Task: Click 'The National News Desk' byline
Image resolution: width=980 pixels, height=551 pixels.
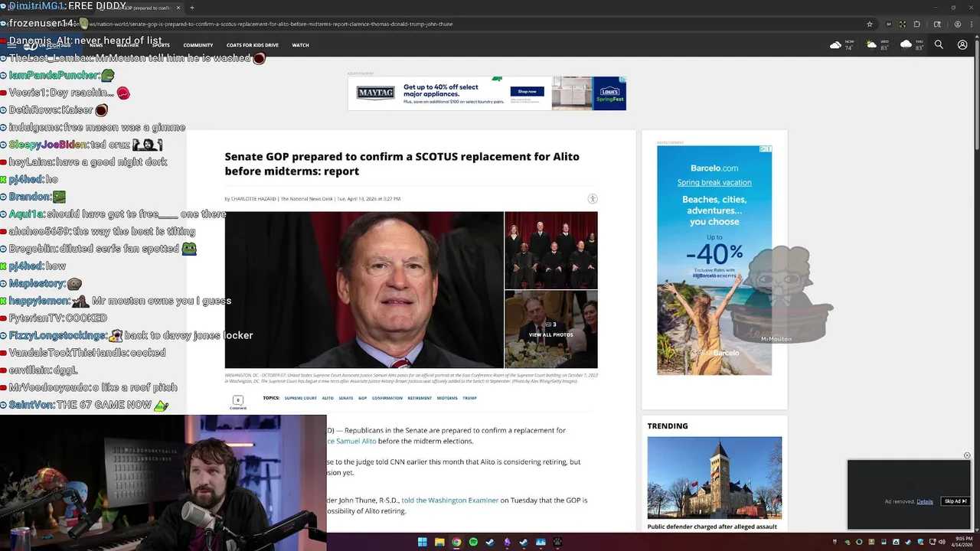Action: [306, 199]
